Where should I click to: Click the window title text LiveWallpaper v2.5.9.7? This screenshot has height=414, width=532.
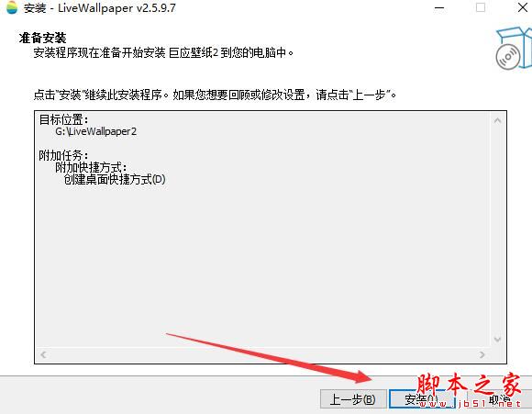116,7
